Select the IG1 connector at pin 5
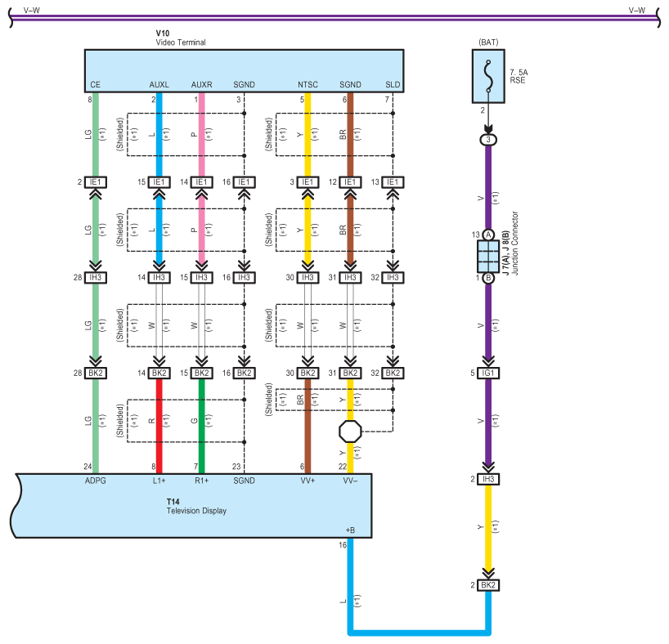 coord(488,373)
